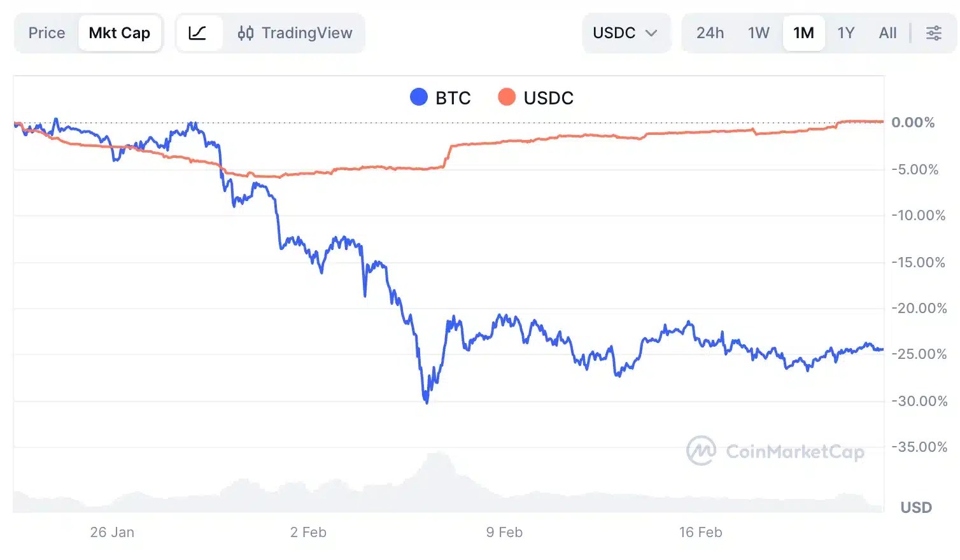Click the 26 Jan date label
The image size is (960, 560).
pos(112,532)
